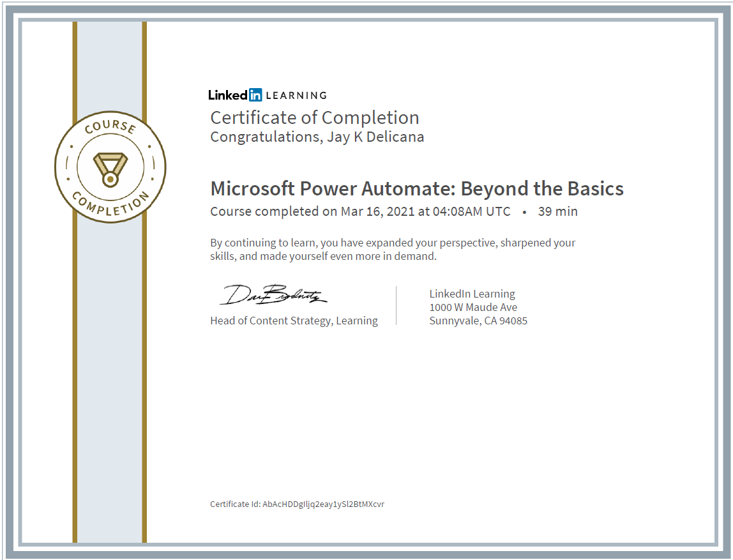Click 'Head of Content Strategy, Learning' title
Screen dimensions: 733x560
tap(294, 321)
